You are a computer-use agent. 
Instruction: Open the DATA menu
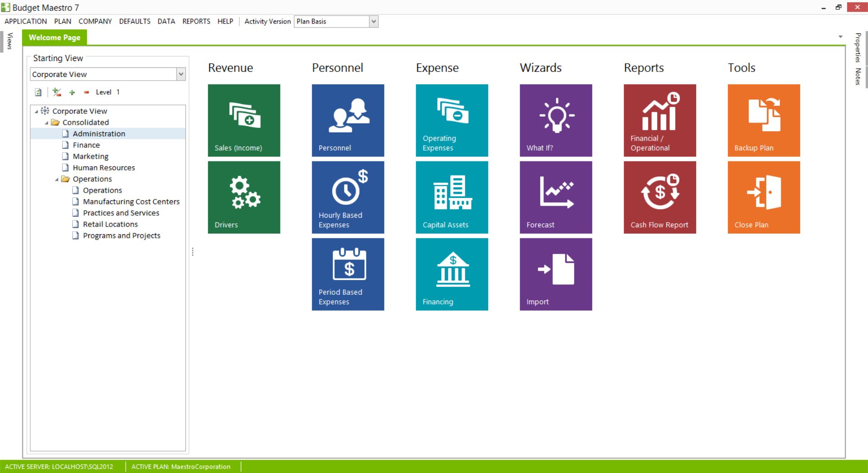[166, 21]
